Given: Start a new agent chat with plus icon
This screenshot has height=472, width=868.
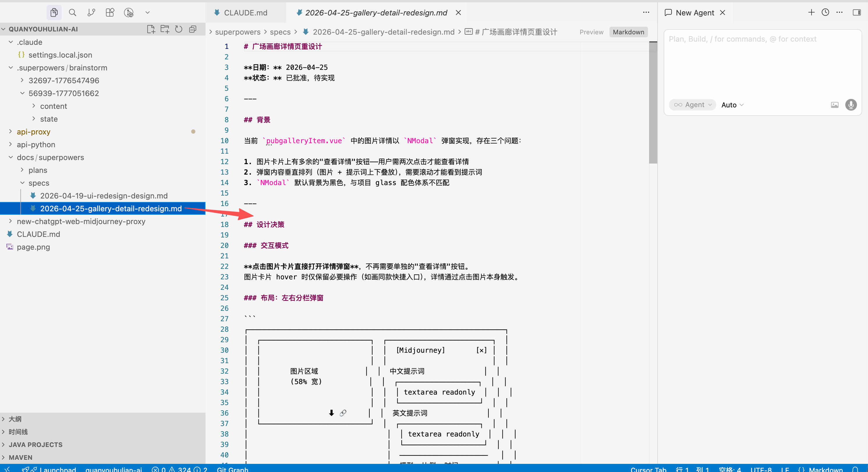Looking at the screenshot, I should [811, 13].
